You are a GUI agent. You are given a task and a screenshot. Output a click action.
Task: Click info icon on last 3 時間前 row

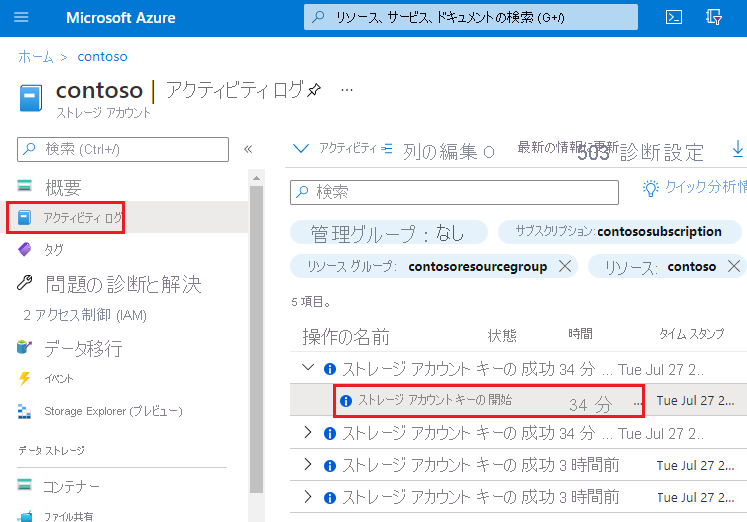pos(330,498)
